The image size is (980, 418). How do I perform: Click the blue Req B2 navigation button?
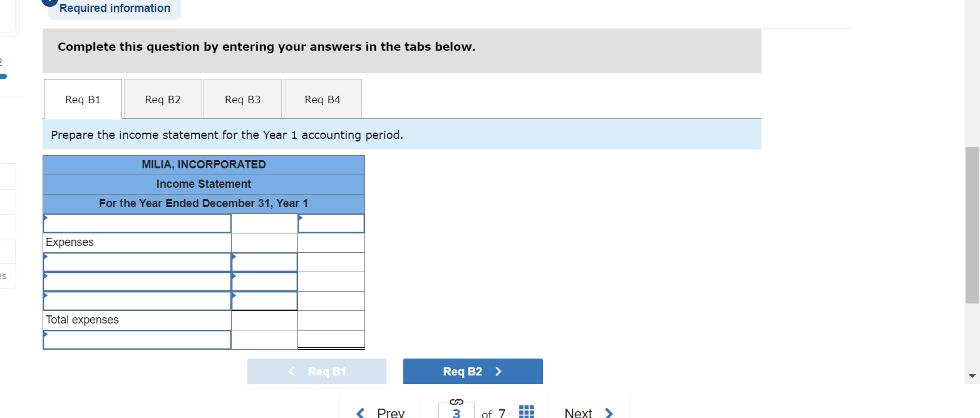coord(472,371)
